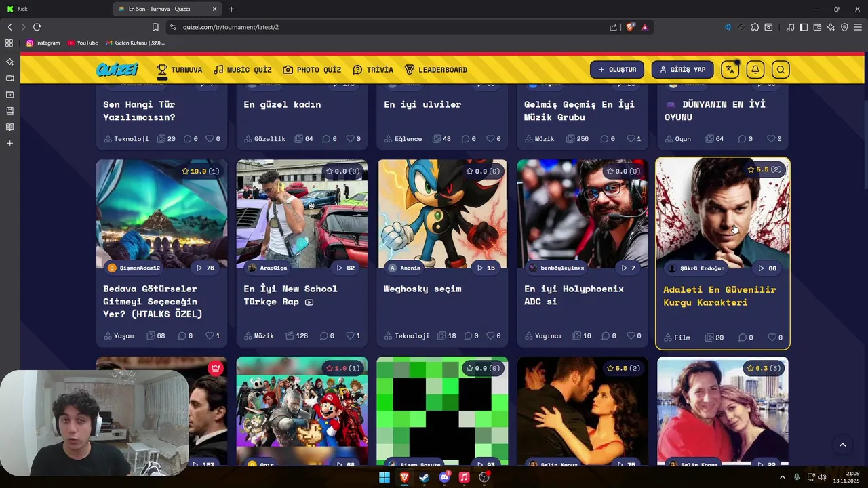Go to Music Quiz section

[242, 70]
